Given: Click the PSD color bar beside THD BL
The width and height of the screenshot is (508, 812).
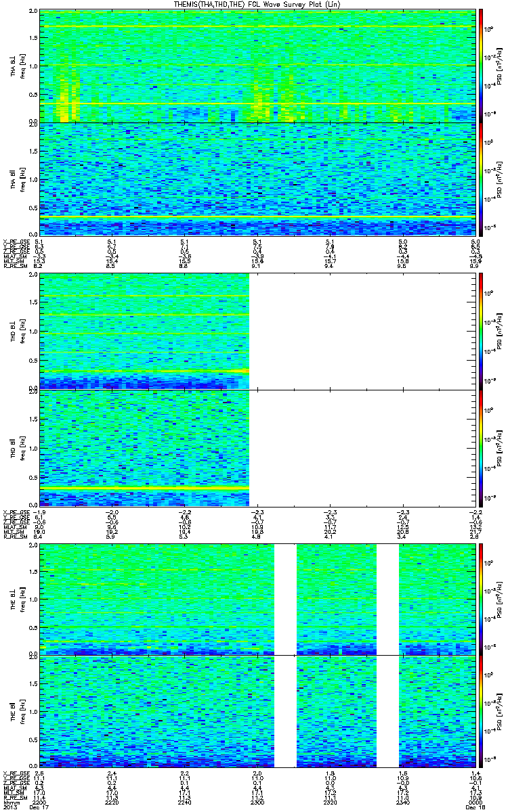Looking at the screenshot, I should click(x=481, y=331).
